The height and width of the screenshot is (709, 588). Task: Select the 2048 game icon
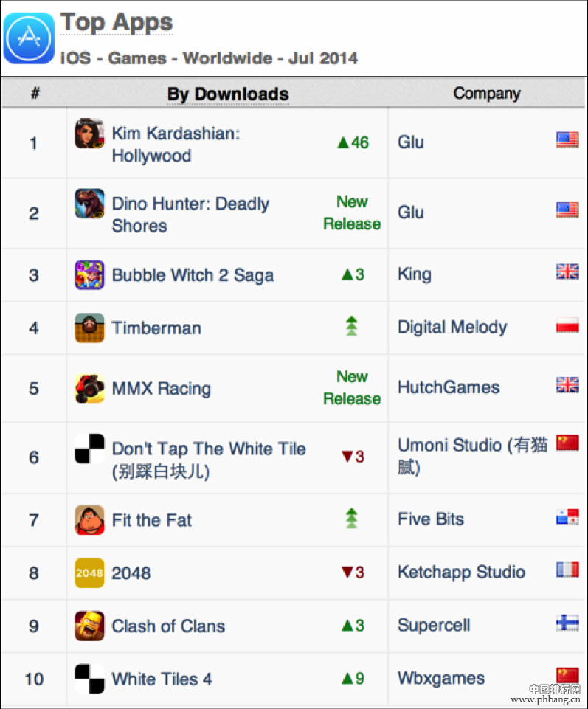click(x=89, y=573)
